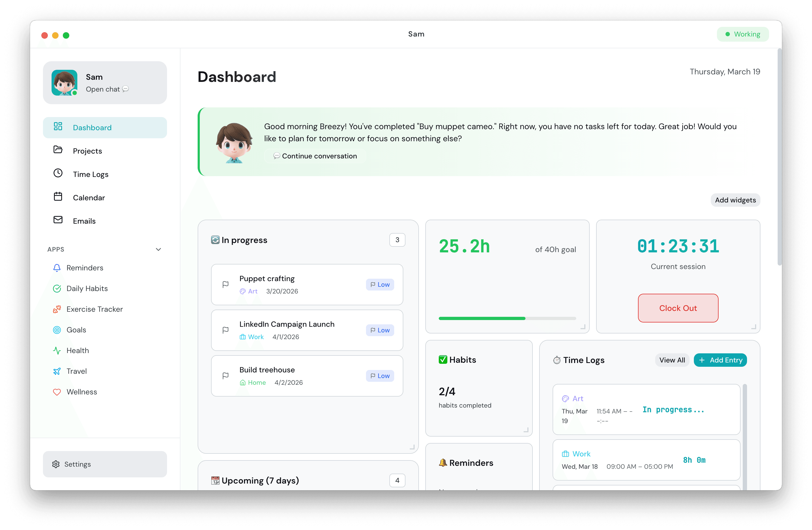This screenshot has height=530, width=812.
Task: Click the Clock Out button
Action: [x=678, y=308]
